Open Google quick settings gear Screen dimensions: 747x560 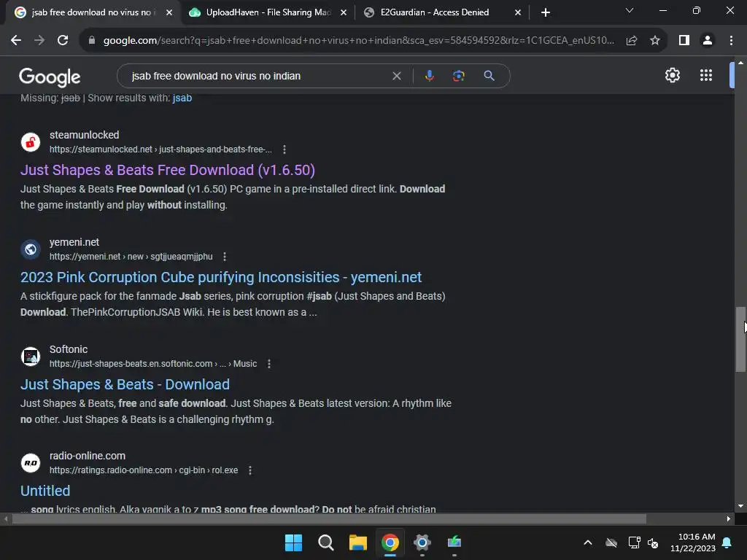pos(672,75)
